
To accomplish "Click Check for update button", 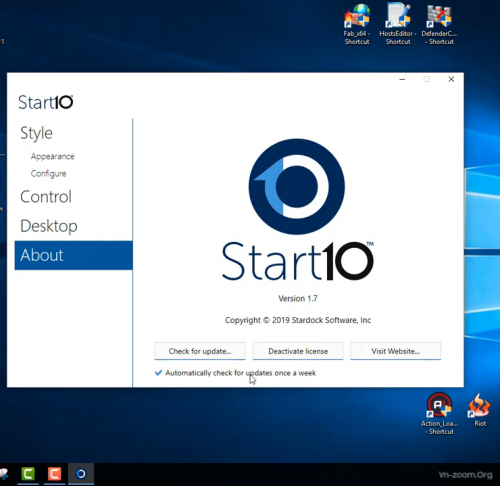I will pos(200,351).
